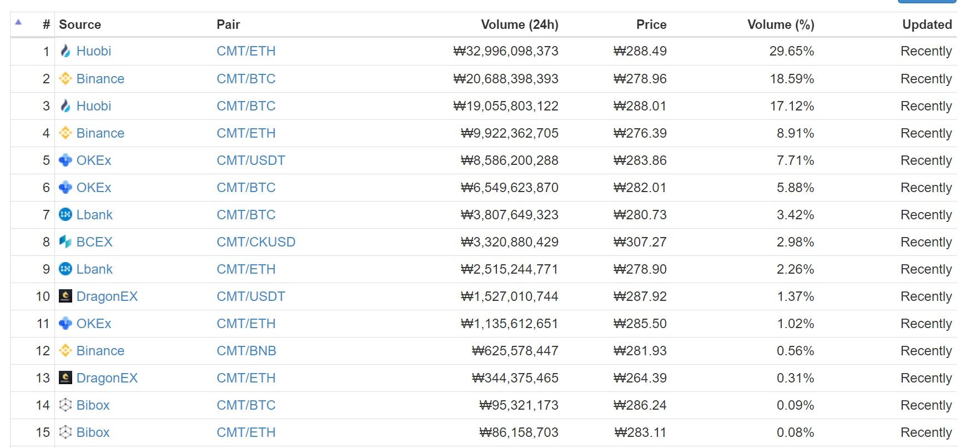The image size is (980, 448).
Task: Open the Bibox link in row 14
Action: coord(93,405)
